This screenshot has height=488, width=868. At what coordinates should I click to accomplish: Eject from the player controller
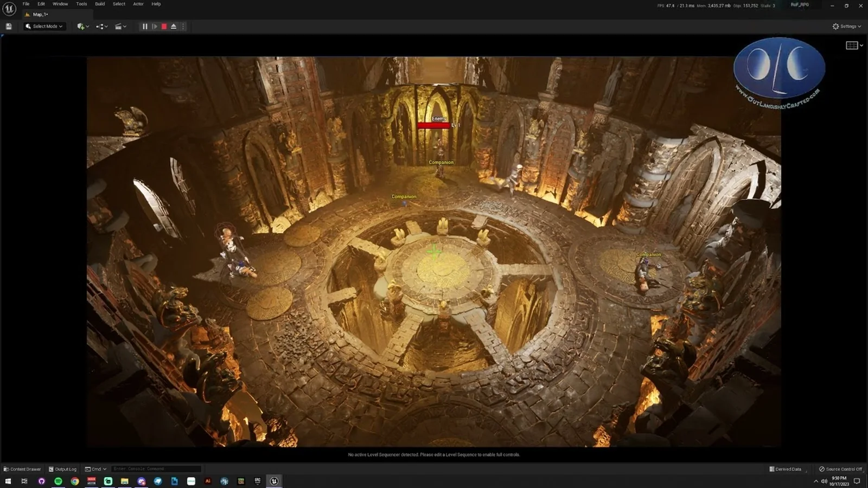[174, 26]
